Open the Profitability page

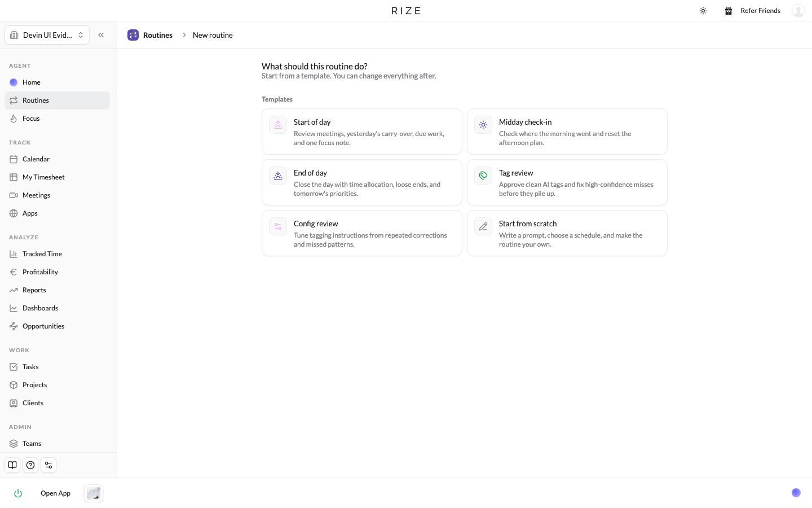(58, 272)
